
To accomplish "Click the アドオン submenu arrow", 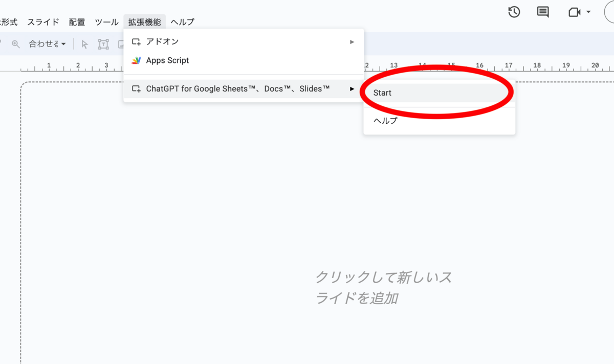I will pyautogui.click(x=352, y=41).
